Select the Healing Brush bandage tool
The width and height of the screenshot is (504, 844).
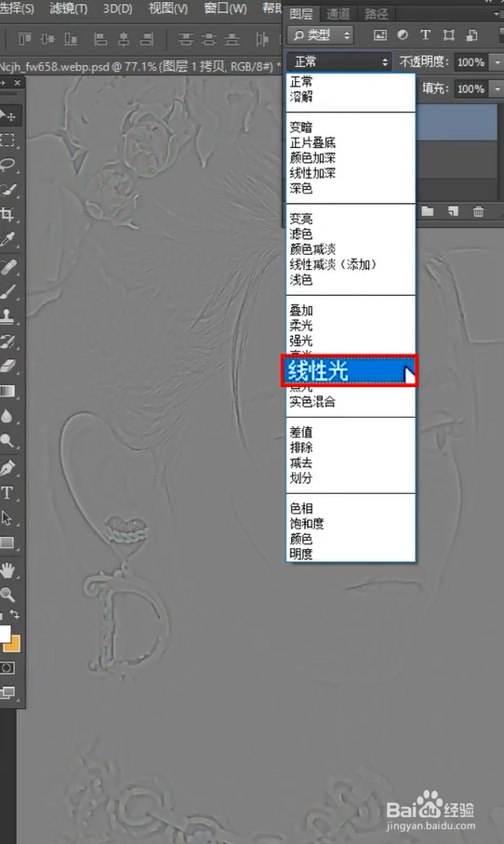click(x=8, y=266)
